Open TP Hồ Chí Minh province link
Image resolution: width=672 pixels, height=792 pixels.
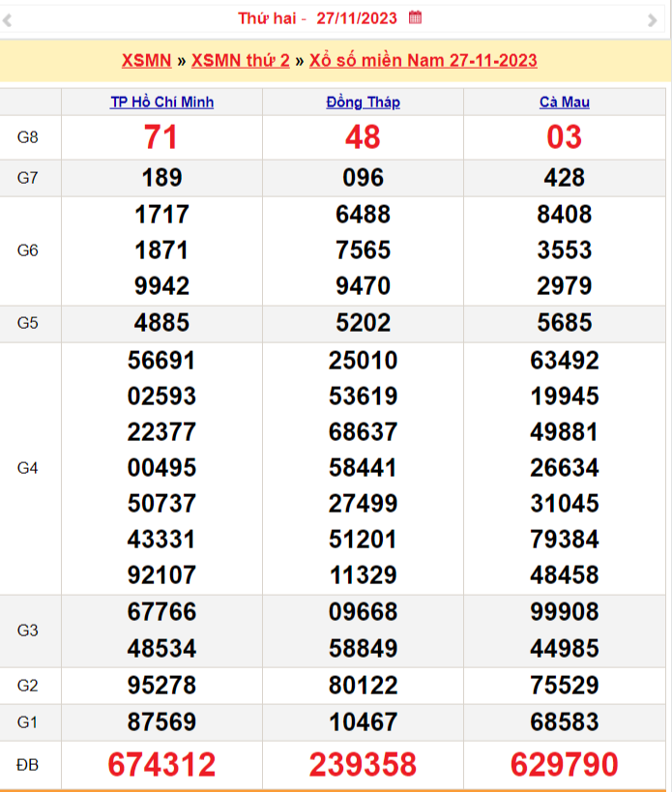tap(161, 103)
